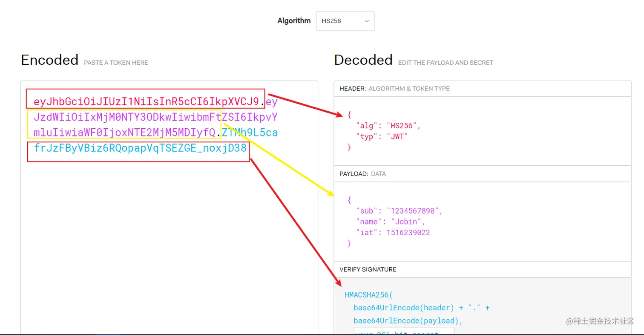
Task: Click the "alg": "HS256" line
Action: coord(388,126)
